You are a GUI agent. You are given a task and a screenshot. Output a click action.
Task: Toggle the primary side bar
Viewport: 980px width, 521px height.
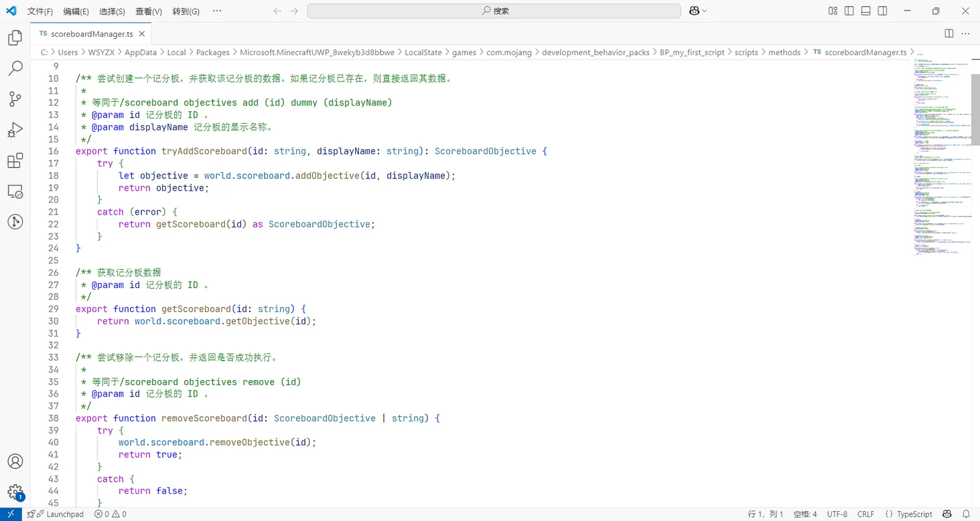pyautogui.click(x=849, y=10)
